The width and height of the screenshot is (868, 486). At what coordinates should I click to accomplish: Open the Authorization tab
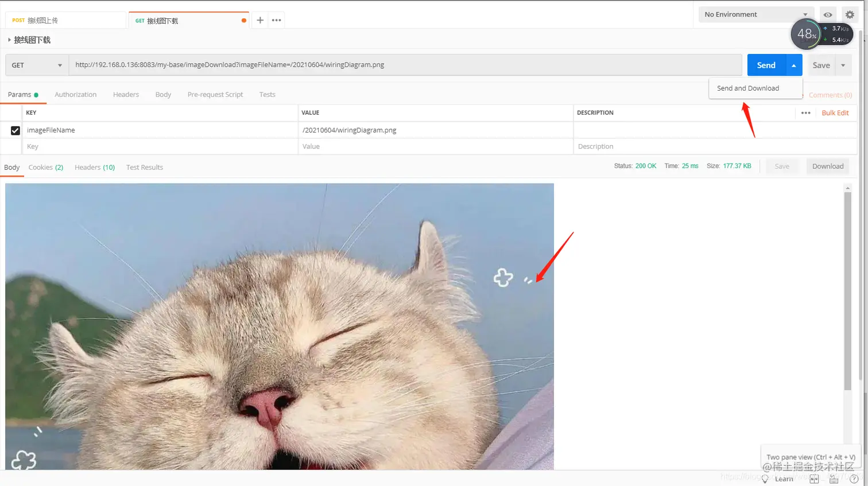coord(76,95)
